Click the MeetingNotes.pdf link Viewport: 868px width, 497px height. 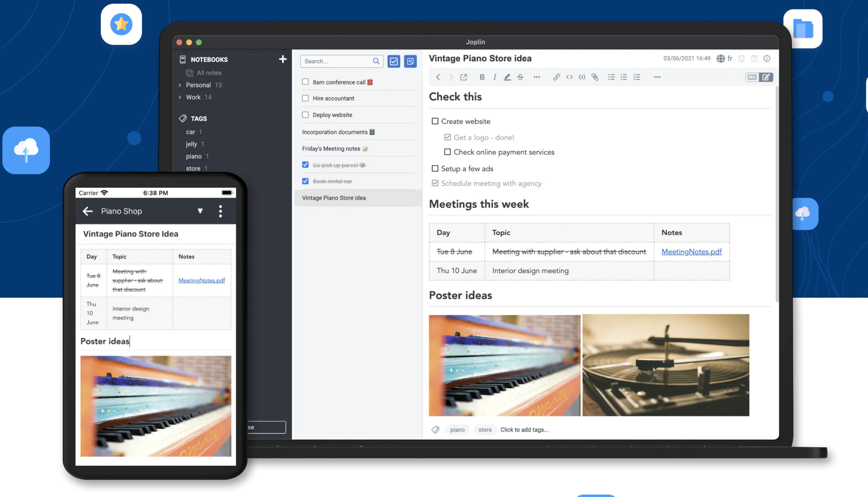692,251
